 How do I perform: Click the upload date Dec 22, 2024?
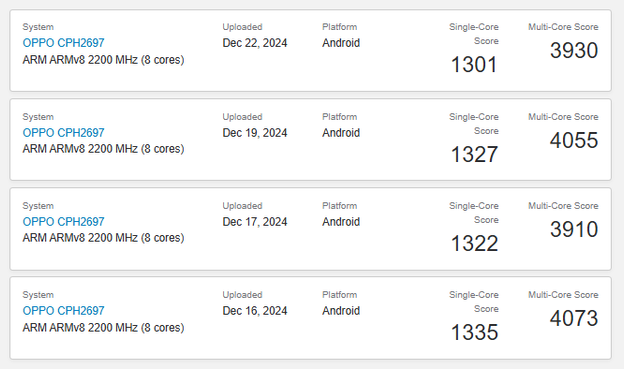255,43
